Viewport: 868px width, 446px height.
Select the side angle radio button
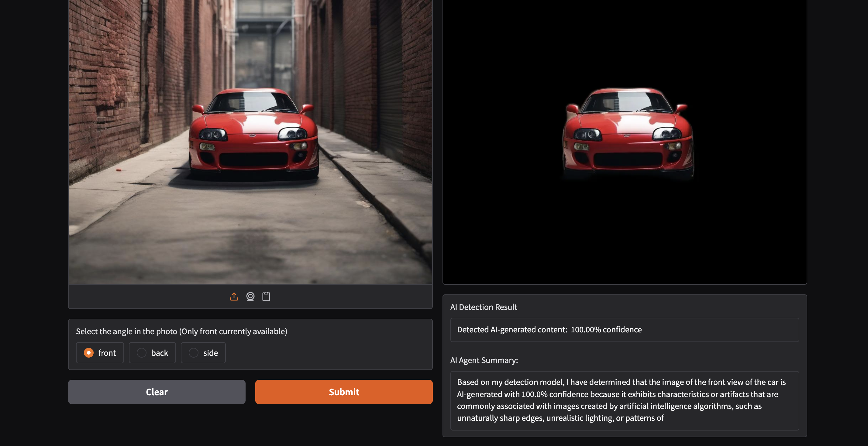[193, 353]
